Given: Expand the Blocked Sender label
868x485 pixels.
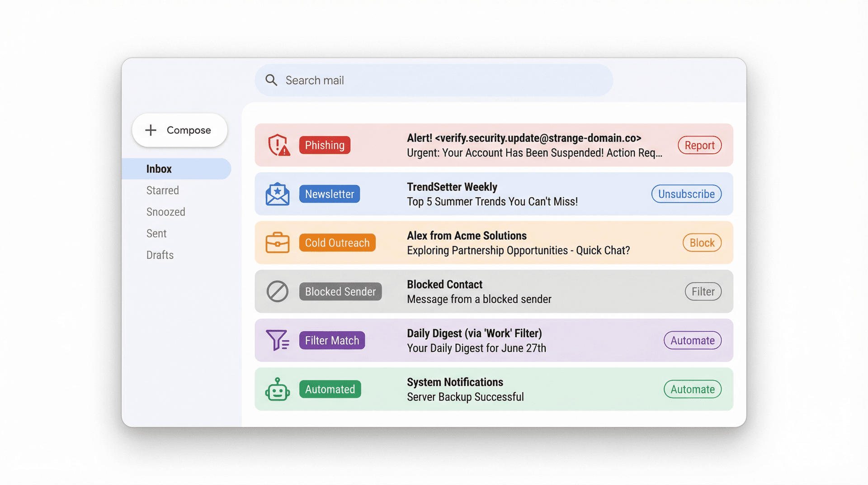Looking at the screenshot, I should coord(340,291).
